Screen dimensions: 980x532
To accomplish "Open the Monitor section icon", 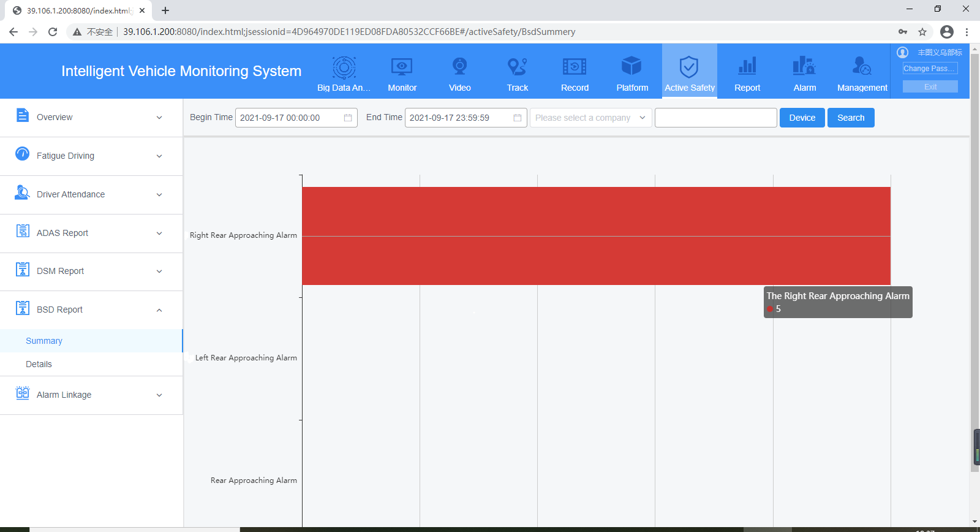I will click(x=402, y=67).
